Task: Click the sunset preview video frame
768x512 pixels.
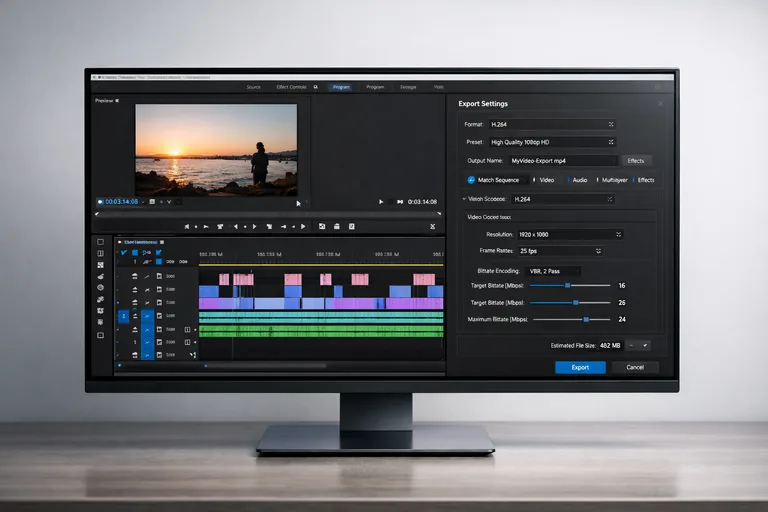Action: coord(216,149)
